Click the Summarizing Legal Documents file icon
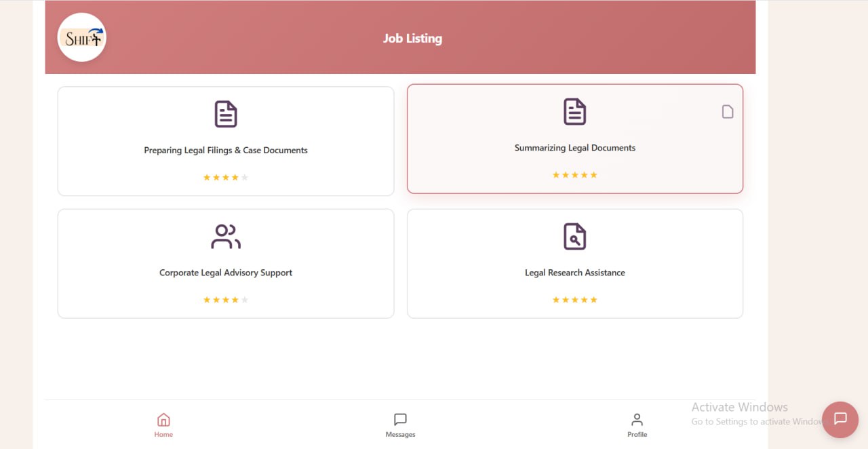The height and width of the screenshot is (449, 868). pyautogui.click(x=574, y=112)
